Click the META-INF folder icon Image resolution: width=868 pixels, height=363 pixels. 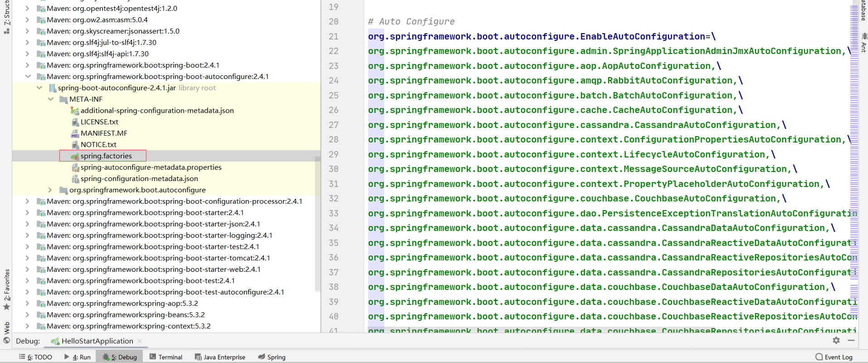click(x=64, y=99)
